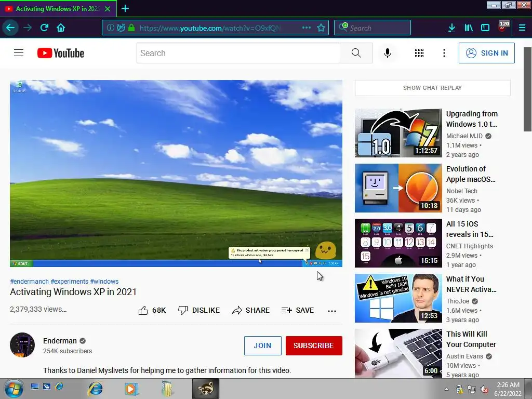Select the Activating Windows XP in 2021 tab
Viewport: 532px width, 399px height.
tap(57, 9)
